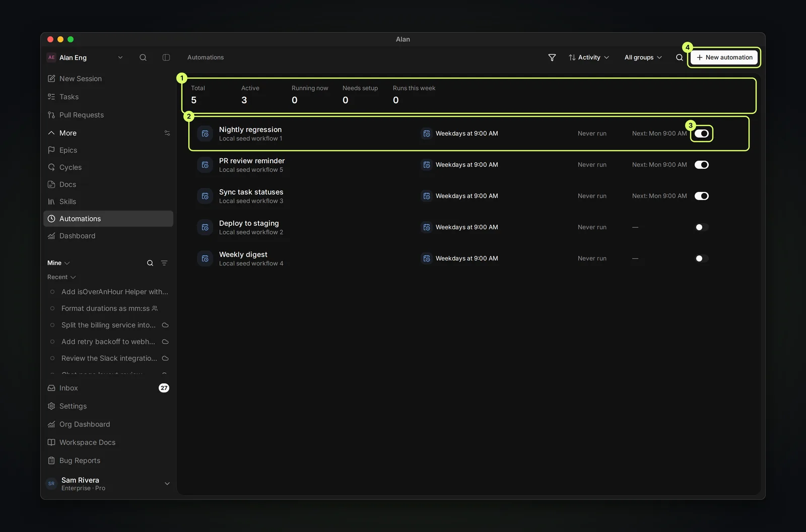Start a New Session
Image resolution: width=806 pixels, height=532 pixels.
pos(108,79)
